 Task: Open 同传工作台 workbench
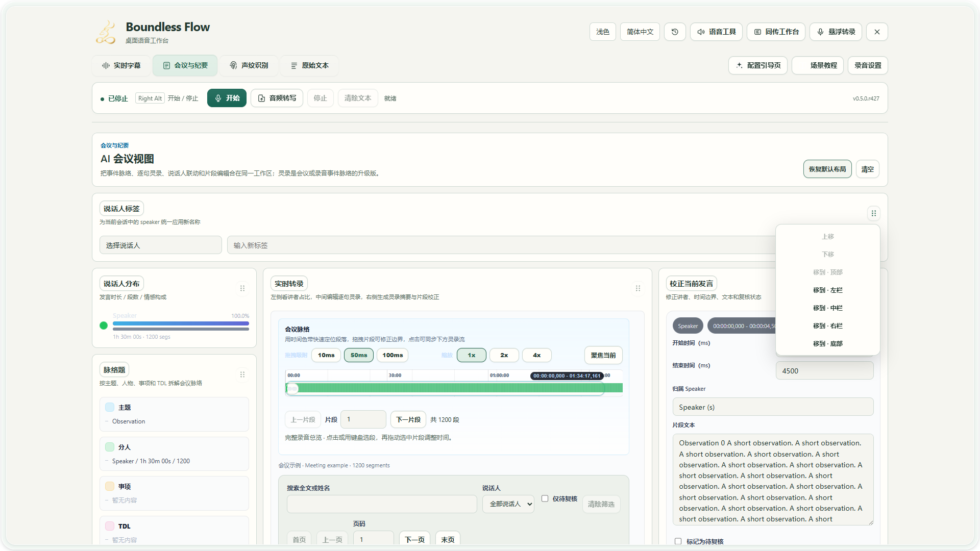(x=776, y=32)
